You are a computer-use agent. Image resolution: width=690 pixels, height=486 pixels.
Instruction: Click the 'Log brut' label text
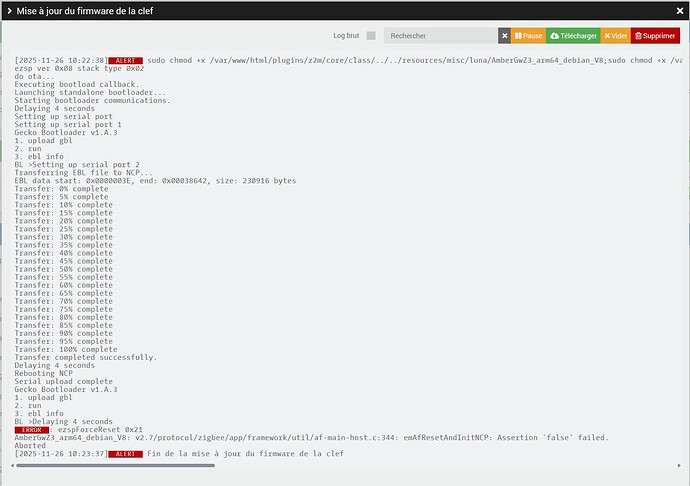(x=346, y=36)
